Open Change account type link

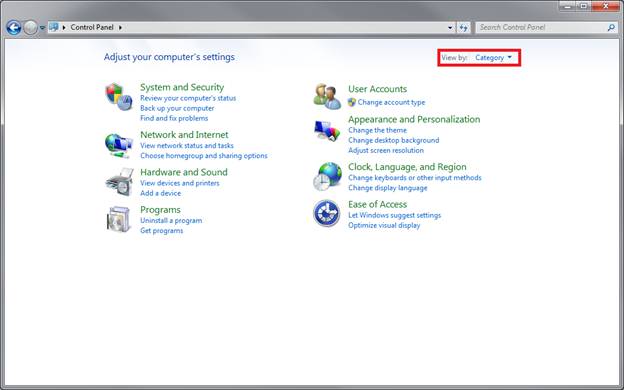tap(391, 102)
